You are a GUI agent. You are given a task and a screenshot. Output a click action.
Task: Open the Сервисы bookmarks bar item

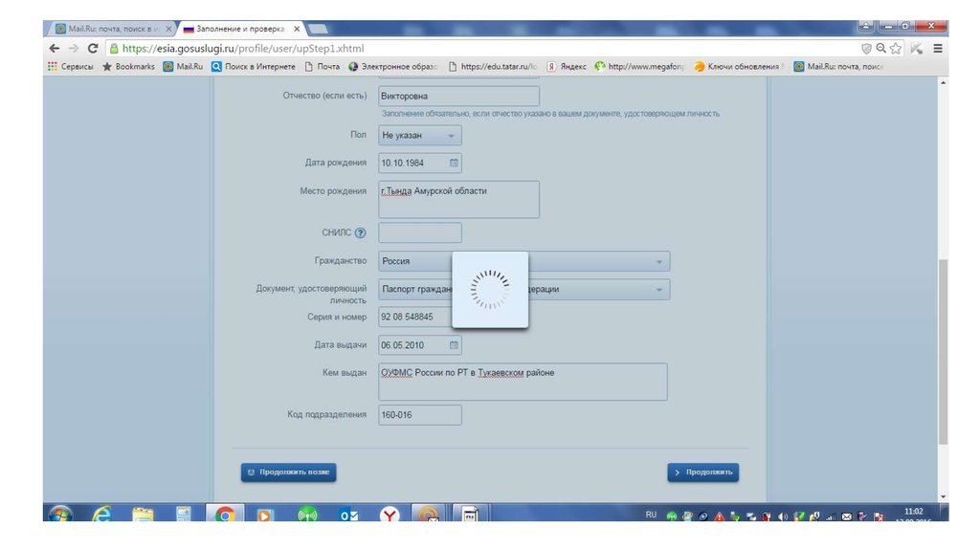click(x=70, y=67)
